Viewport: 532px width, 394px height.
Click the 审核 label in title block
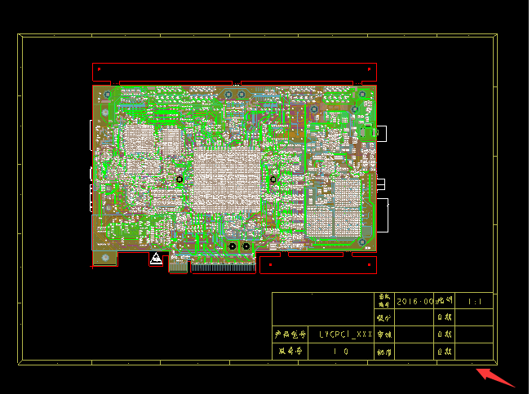(x=384, y=334)
